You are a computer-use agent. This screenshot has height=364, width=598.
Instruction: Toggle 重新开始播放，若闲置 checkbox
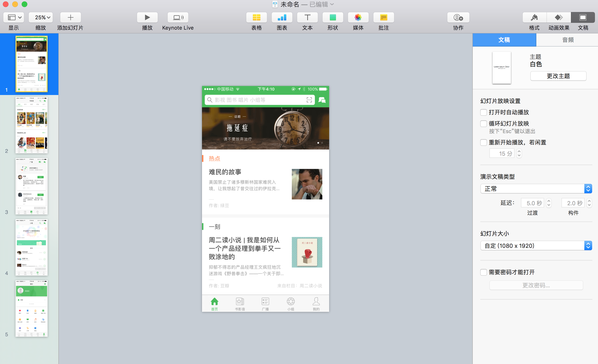483,142
